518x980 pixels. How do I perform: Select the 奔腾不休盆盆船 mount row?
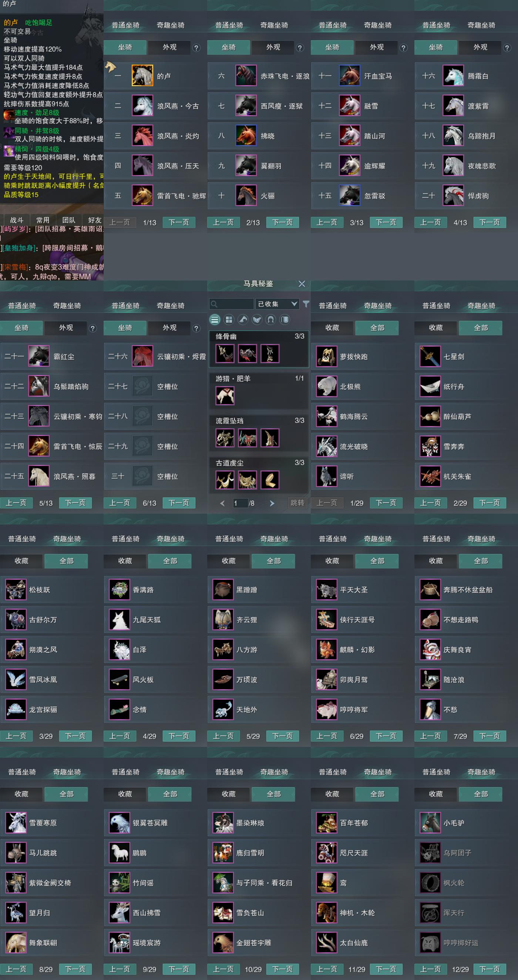[x=466, y=590]
